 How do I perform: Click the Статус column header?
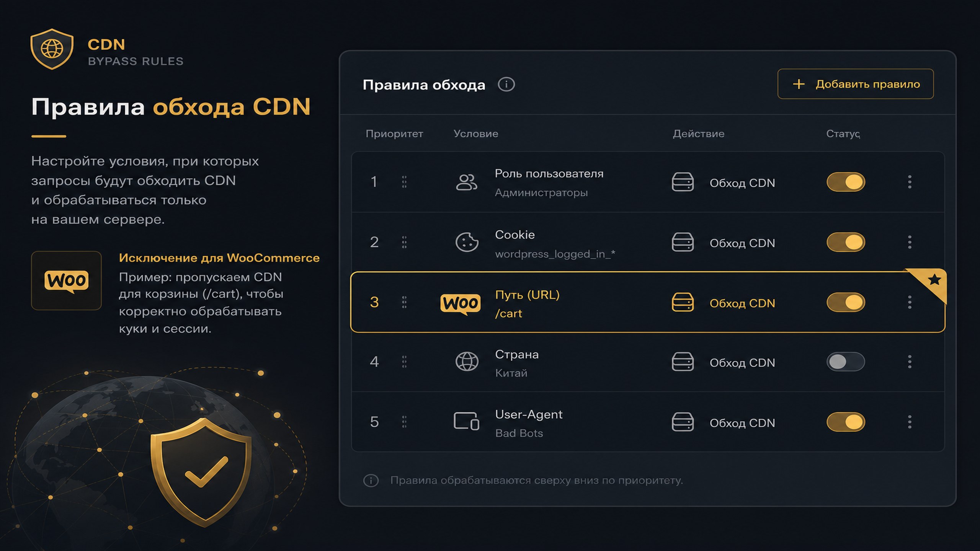point(843,134)
